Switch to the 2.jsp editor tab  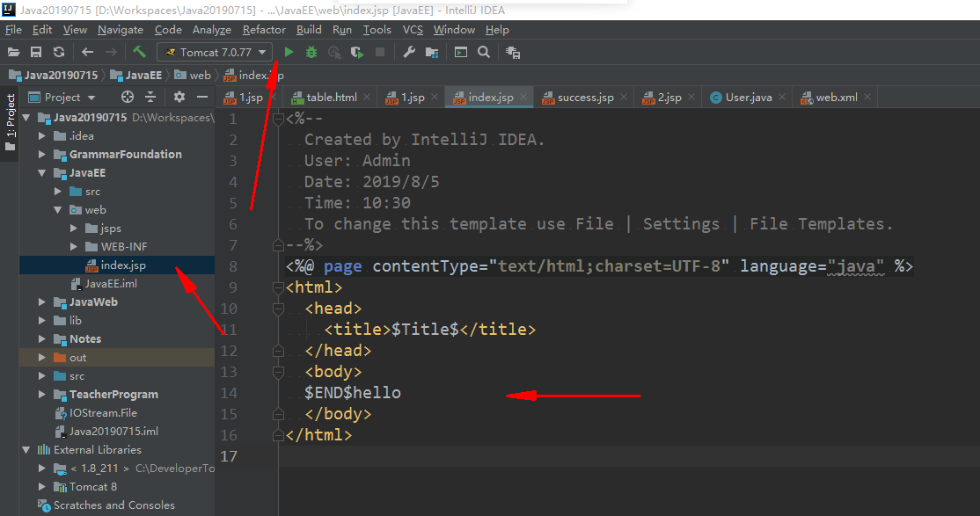click(669, 98)
